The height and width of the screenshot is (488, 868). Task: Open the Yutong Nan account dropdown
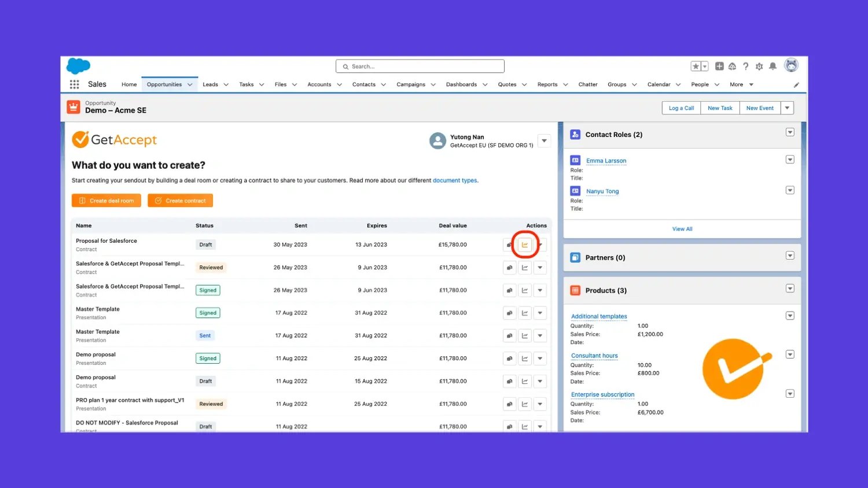click(544, 141)
